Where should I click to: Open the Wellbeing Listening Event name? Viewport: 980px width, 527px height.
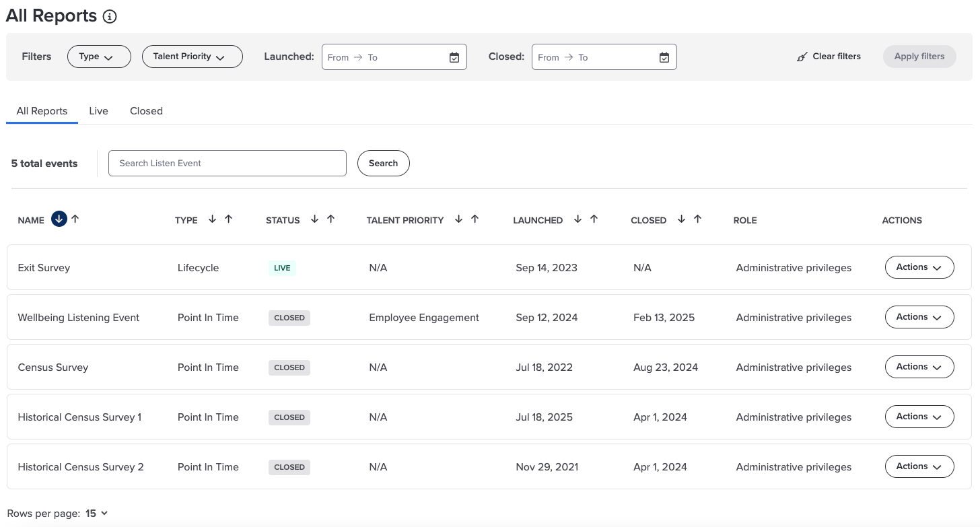(x=79, y=318)
